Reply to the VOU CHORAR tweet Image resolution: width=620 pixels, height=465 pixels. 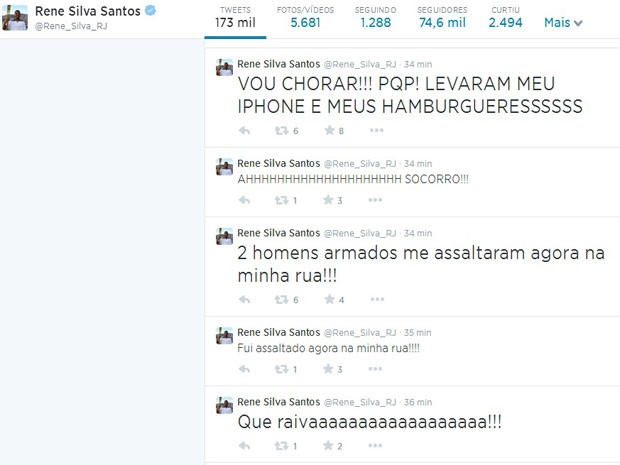[244, 130]
